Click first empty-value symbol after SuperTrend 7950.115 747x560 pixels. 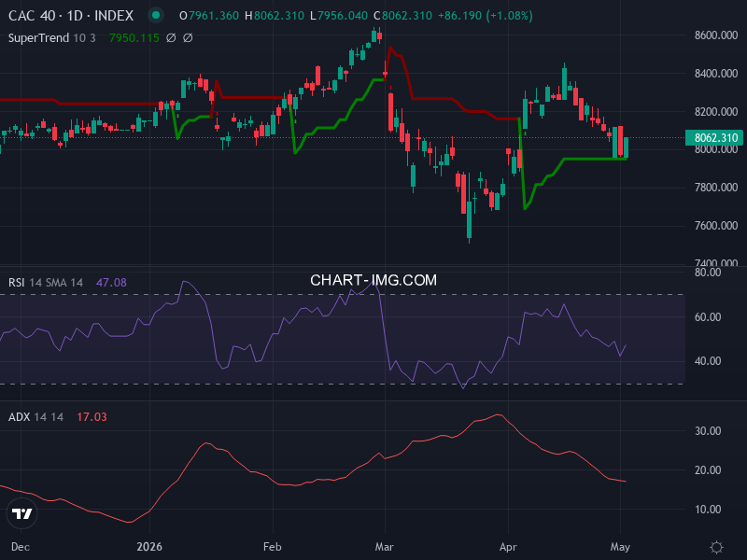pos(171,37)
